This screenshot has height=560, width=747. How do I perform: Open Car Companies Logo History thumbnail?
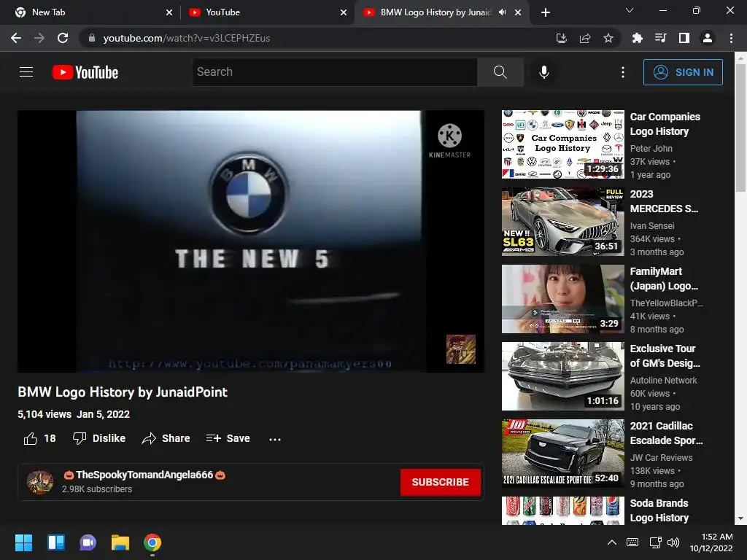pyautogui.click(x=562, y=144)
